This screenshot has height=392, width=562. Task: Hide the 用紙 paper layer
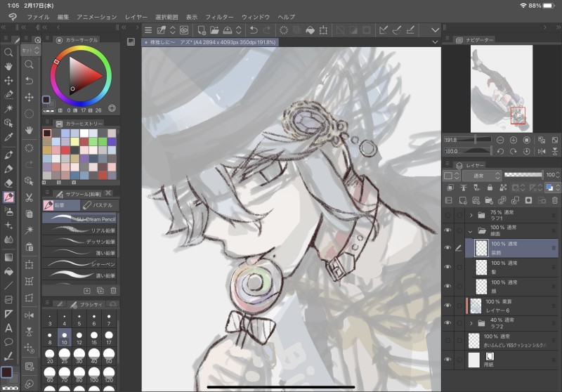[447, 360]
